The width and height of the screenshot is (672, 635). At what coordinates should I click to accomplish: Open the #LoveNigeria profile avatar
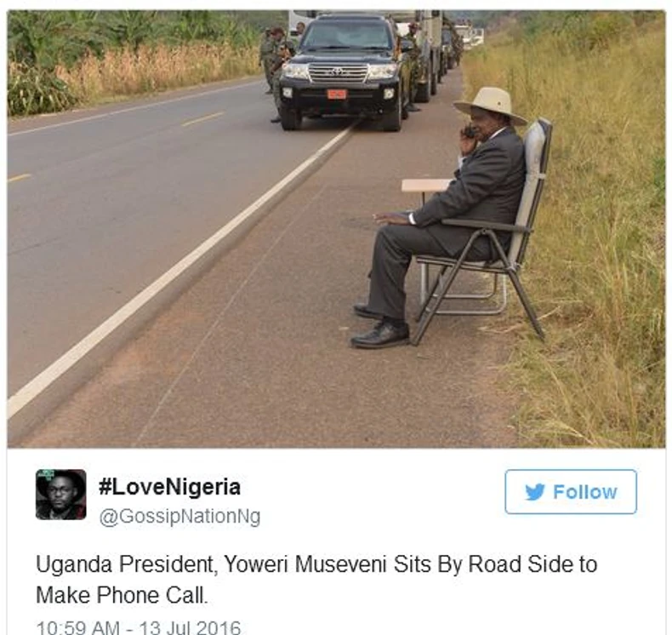(x=61, y=495)
